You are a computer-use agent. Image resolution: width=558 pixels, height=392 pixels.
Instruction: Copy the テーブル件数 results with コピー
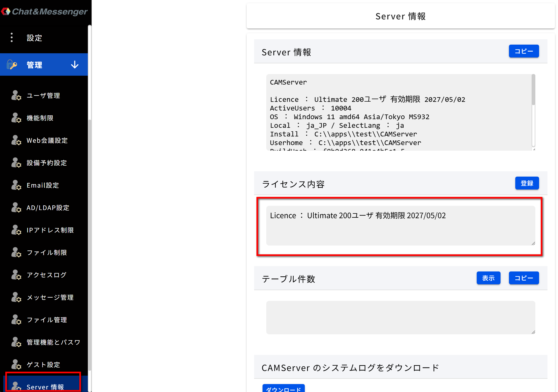coord(524,278)
